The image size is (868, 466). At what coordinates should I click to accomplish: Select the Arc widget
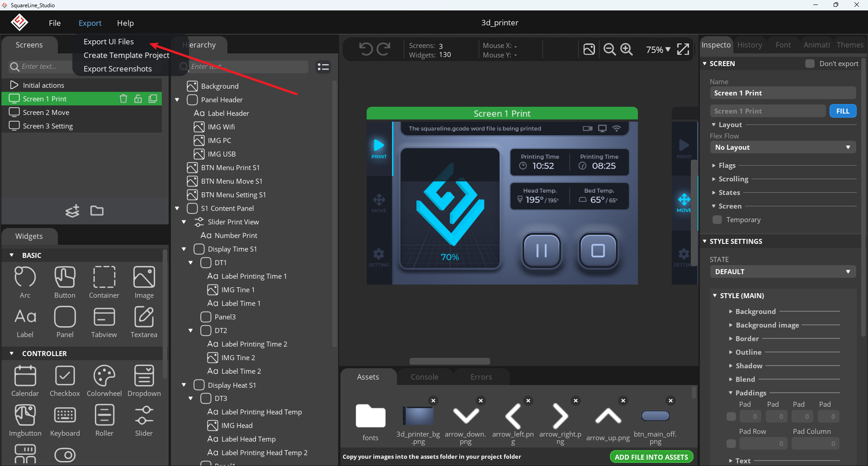coord(25,283)
